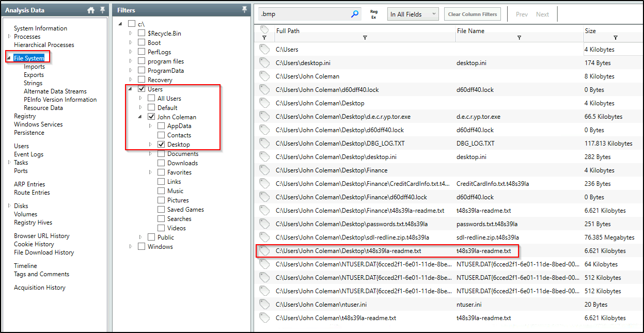Toggle the RegEx search option
The width and height of the screenshot is (644, 333).
373,13
